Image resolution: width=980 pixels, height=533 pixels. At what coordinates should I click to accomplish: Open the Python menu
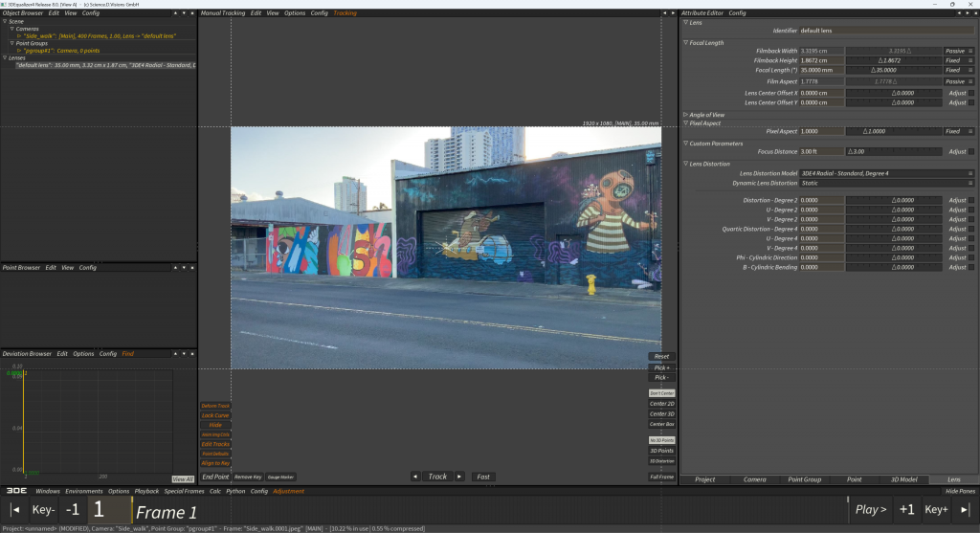tap(235, 491)
